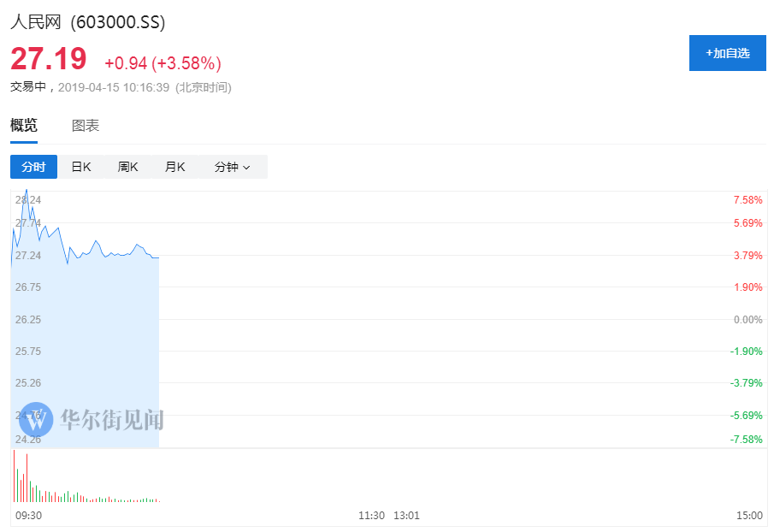Click the green -7.58% lower limit label
774x532 pixels.
click(x=746, y=440)
